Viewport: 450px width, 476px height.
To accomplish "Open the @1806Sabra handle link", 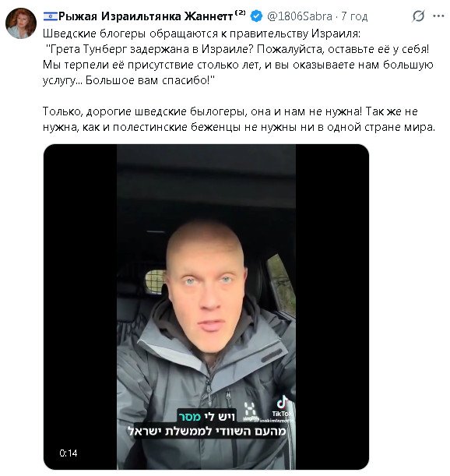I will tap(300, 16).
